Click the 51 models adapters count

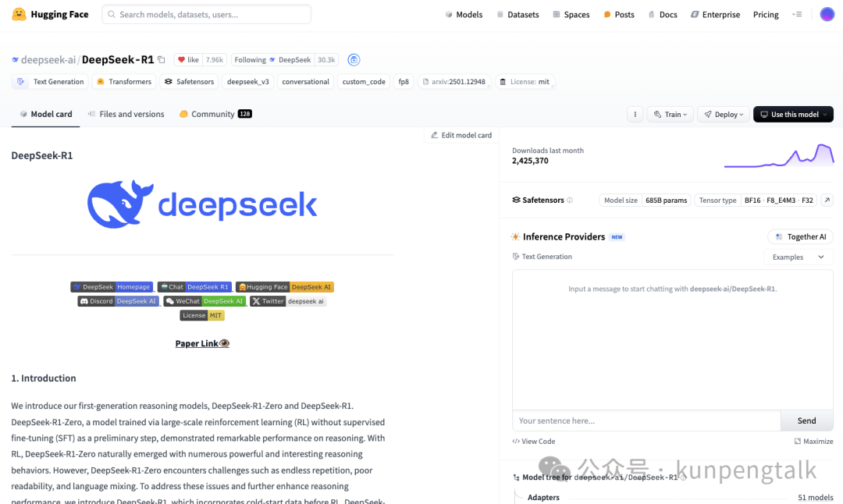coord(815,498)
